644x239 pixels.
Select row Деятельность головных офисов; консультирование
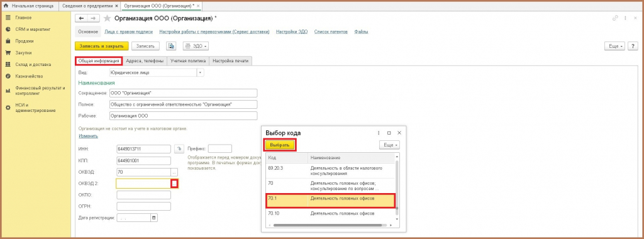tap(330, 186)
